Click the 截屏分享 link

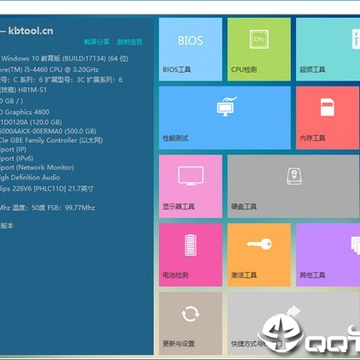[x=97, y=42]
